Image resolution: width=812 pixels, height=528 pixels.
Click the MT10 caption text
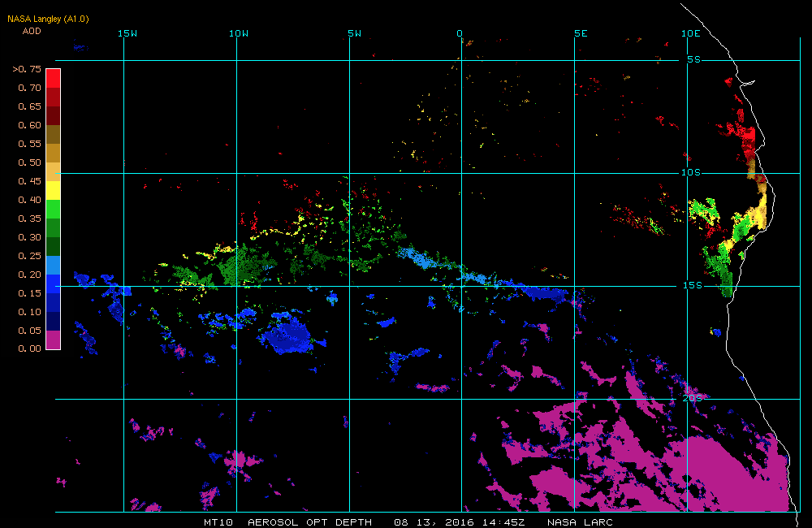[218, 522]
